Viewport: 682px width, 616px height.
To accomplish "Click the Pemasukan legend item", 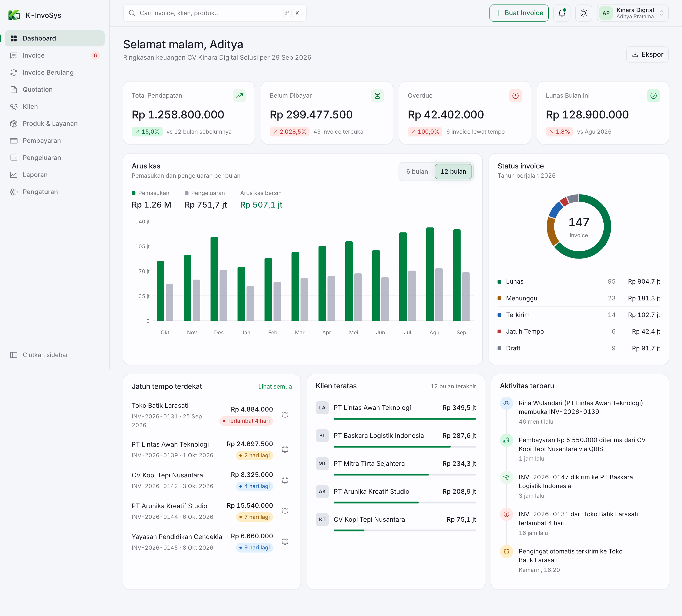I will (151, 193).
